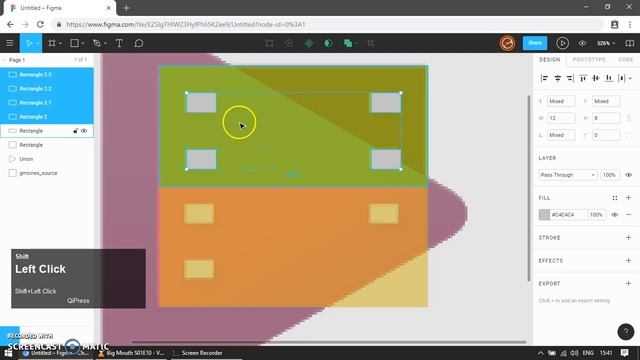Image resolution: width=640 pixels, height=360 pixels.
Task: Click the distribute spacing icon
Action: (x=622, y=78)
